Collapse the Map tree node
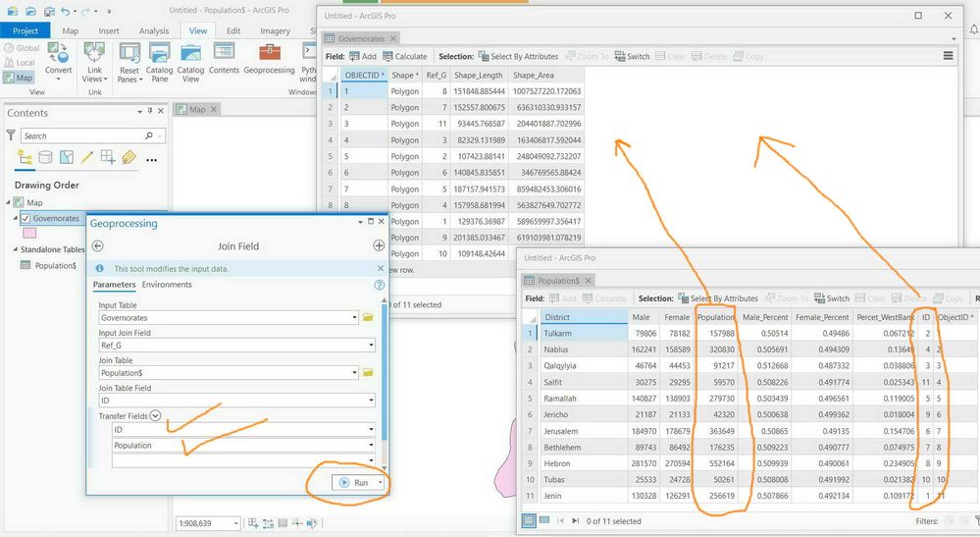Image resolution: width=980 pixels, height=537 pixels. (9, 202)
